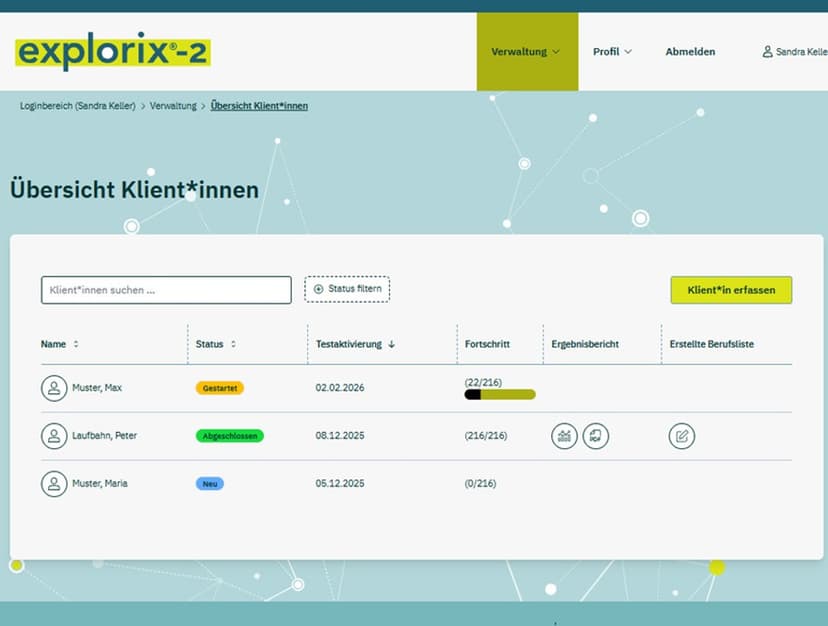
Task: Click Muster, Max's progress bar
Action: click(499, 395)
